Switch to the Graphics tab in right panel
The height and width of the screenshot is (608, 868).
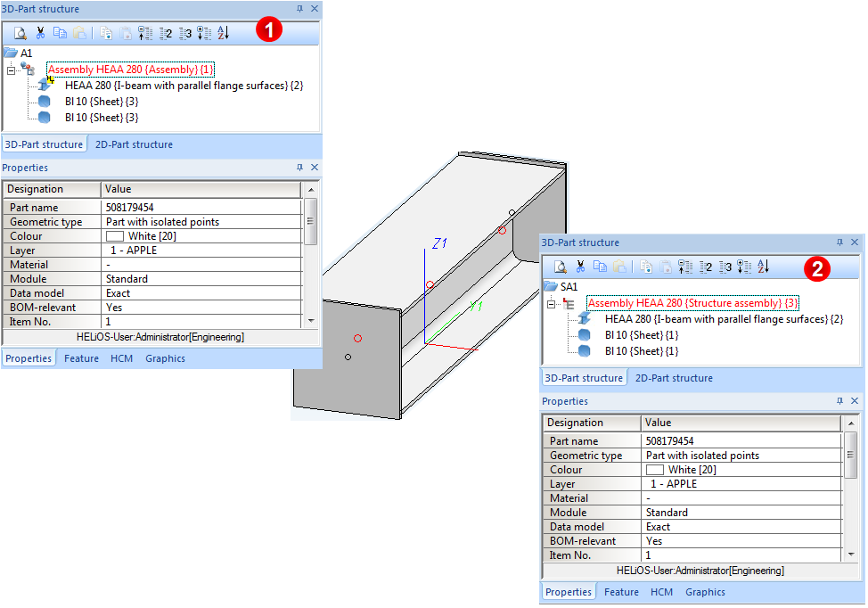pos(705,592)
